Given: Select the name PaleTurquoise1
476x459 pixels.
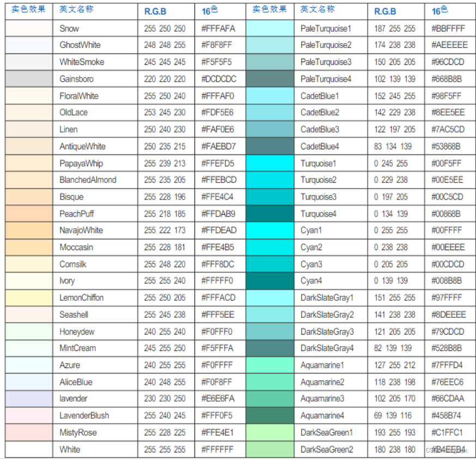Looking at the screenshot, I should click(326, 28).
